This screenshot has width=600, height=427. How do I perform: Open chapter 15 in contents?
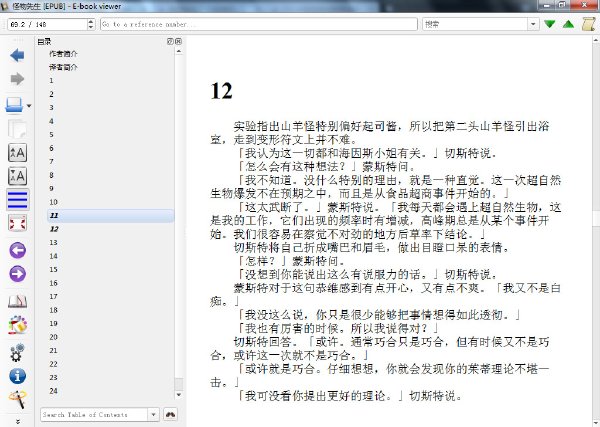click(54, 269)
